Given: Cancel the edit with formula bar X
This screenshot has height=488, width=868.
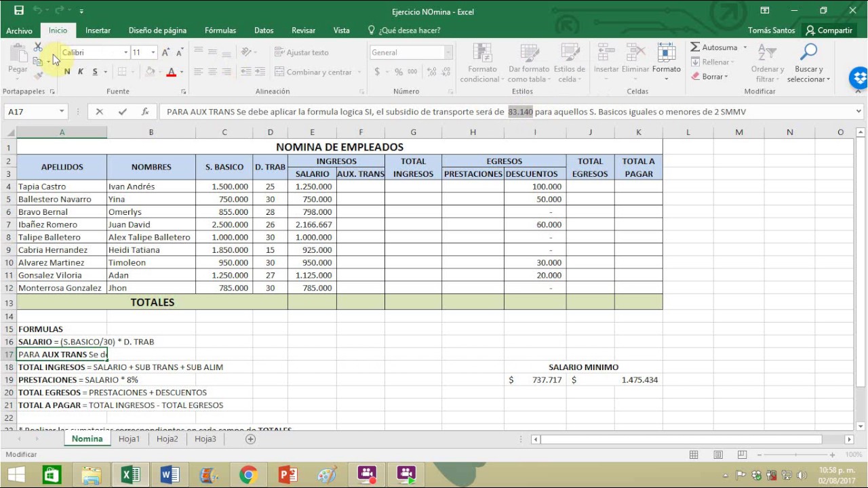Looking at the screenshot, I should 99,112.
